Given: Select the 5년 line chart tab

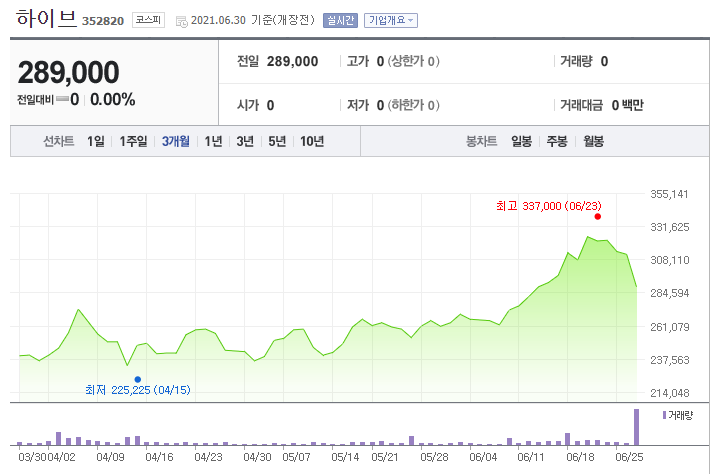Looking at the screenshot, I should (x=277, y=141).
